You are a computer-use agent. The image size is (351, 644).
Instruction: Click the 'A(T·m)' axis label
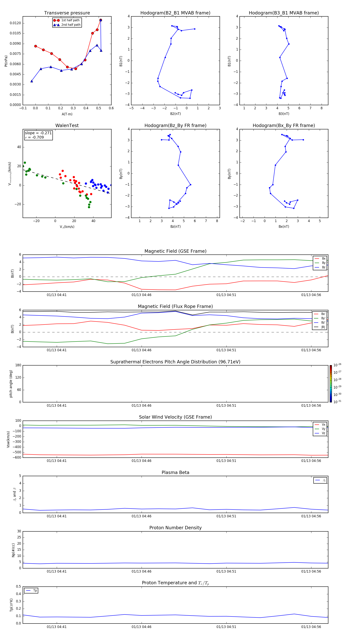point(67,114)
